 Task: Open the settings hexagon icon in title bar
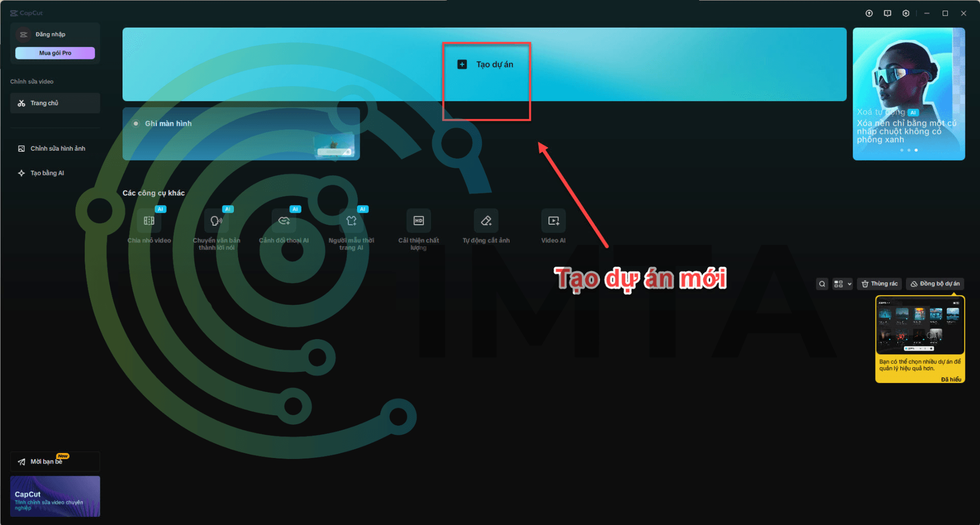tap(906, 14)
